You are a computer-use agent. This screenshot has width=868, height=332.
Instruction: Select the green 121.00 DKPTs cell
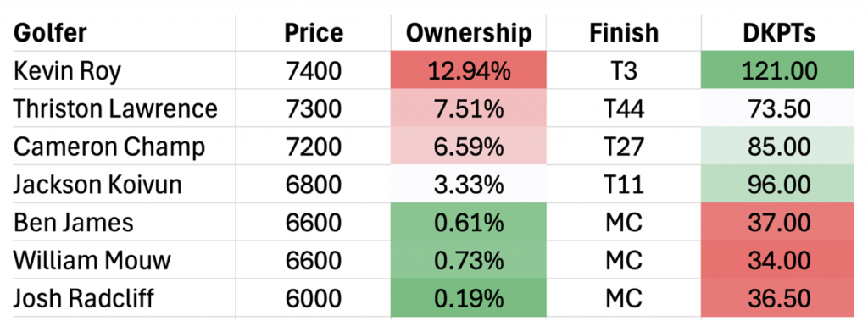[777, 70]
